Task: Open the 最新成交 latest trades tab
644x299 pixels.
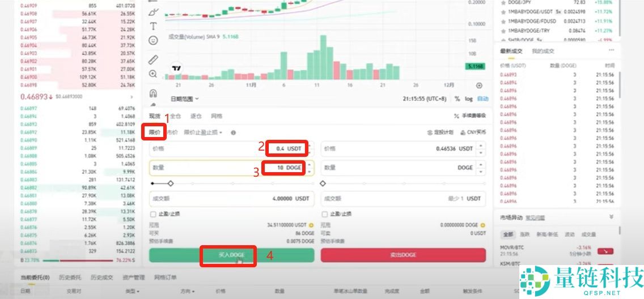Action: point(511,52)
